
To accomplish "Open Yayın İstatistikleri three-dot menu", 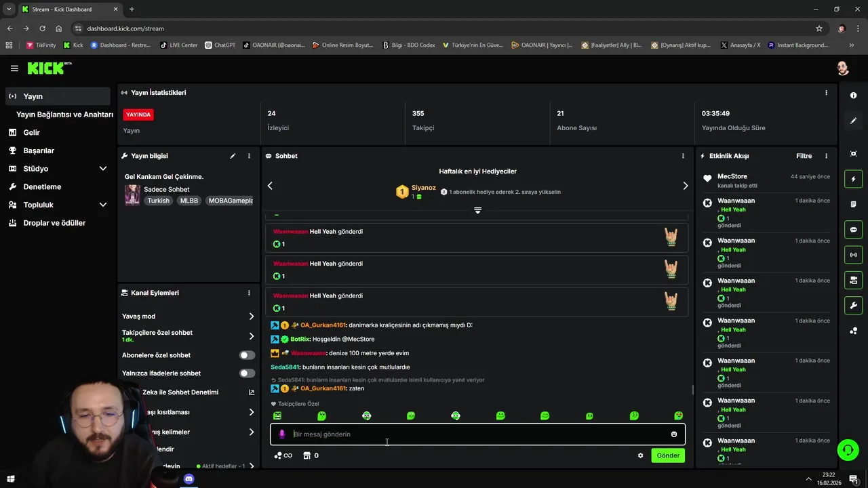I will tap(826, 93).
